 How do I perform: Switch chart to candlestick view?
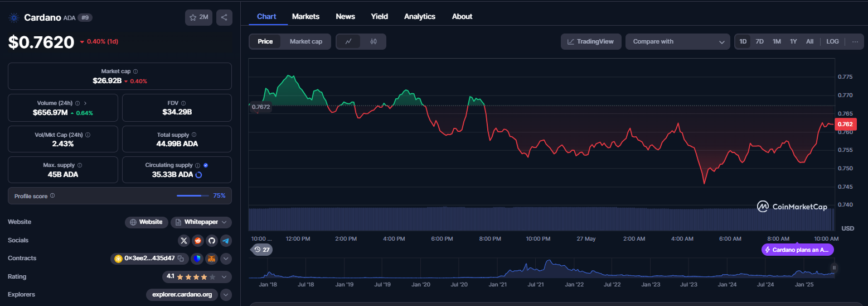pyautogui.click(x=374, y=41)
